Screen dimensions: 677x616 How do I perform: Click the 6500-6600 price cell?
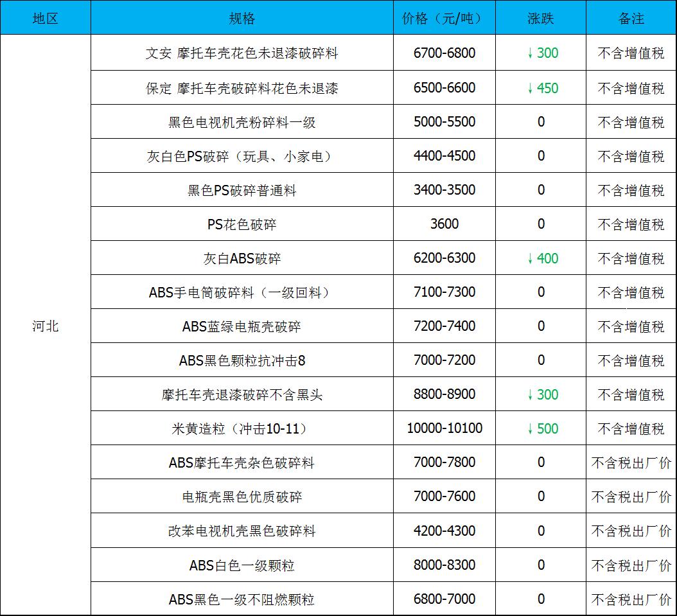point(444,88)
